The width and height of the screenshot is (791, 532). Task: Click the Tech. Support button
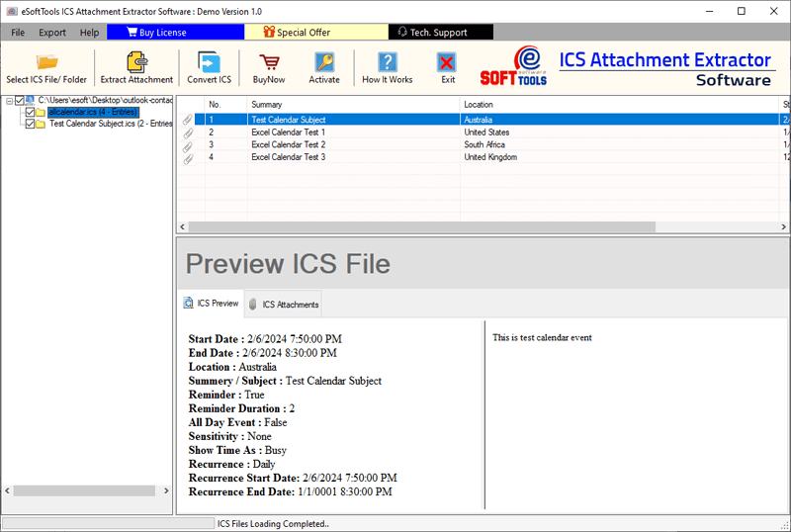point(441,32)
